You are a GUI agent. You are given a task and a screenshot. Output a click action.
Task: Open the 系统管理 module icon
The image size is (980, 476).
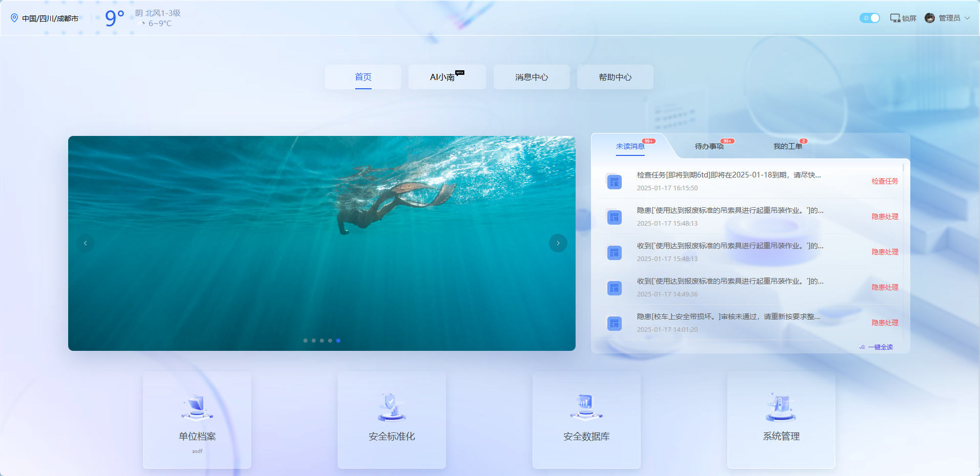tap(781, 407)
